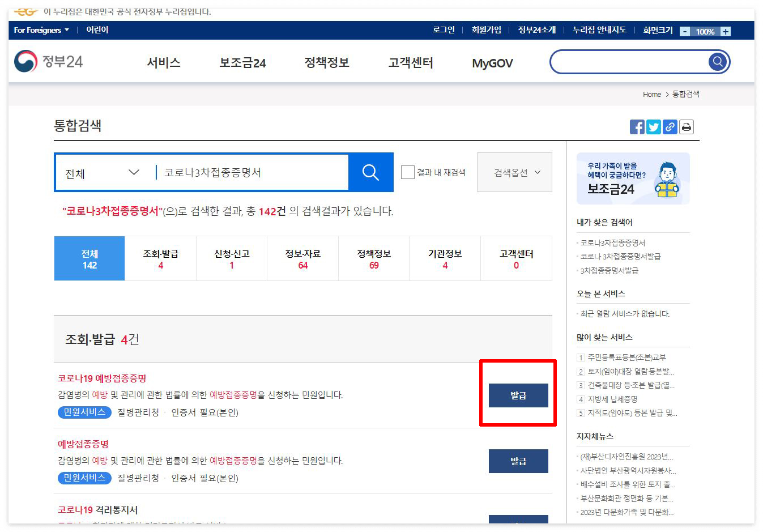Copy page link icon
This screenshot has height=532, width=763.
click(670, 127)
